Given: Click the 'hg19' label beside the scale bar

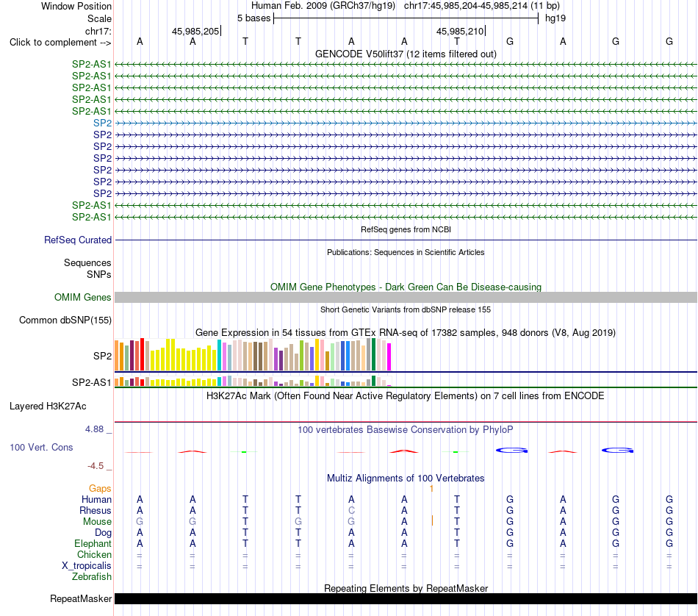Looking at the screenshot, I should (x=555, y=18).
